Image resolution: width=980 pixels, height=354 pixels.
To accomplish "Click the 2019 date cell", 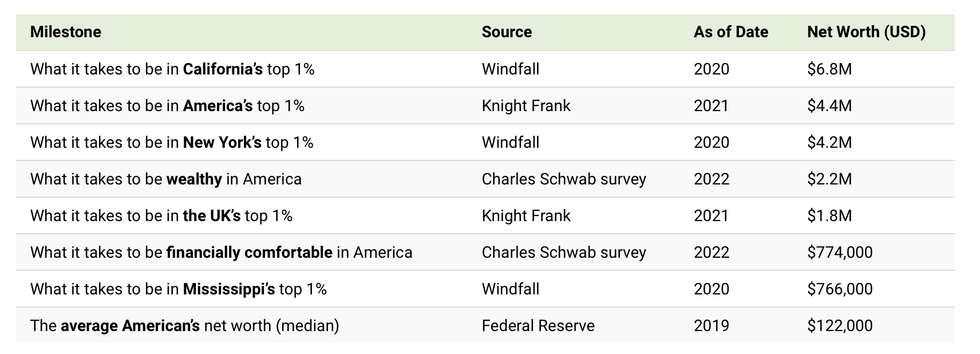I will (x=712, y=326).
